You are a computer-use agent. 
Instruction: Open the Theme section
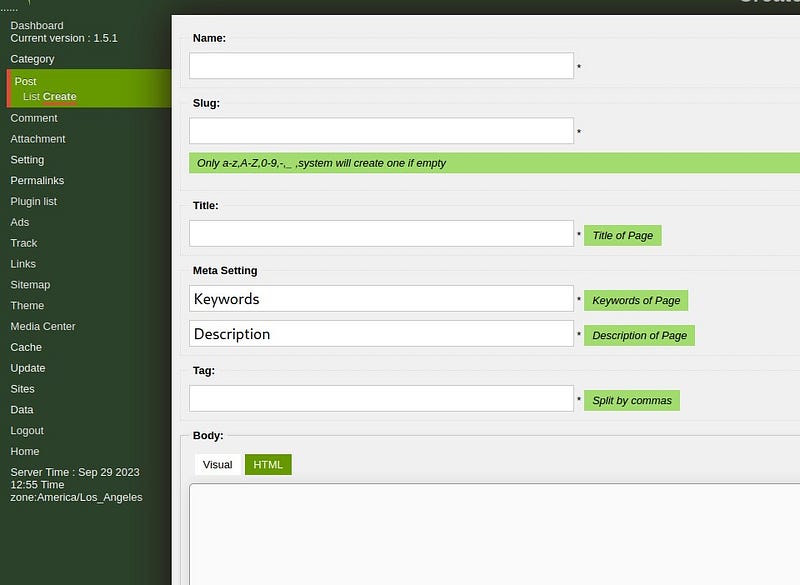tap(27, 306)
